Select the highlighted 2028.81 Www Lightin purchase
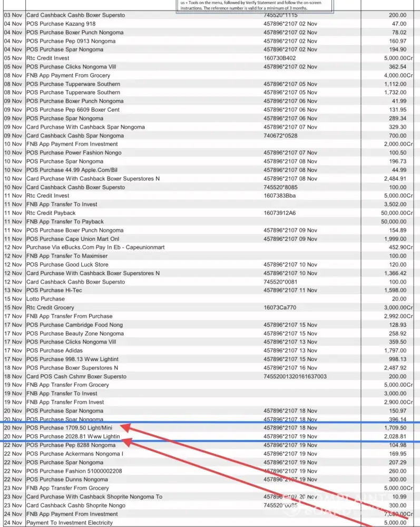 pyautogui.click(x=73, y=436)
